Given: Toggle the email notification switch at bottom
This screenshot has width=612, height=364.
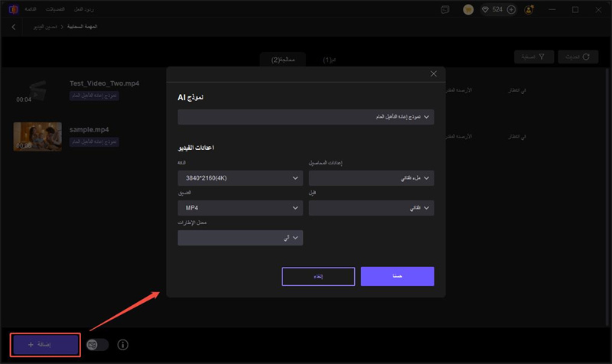Looking at the screenshot, I should (97, 345).
